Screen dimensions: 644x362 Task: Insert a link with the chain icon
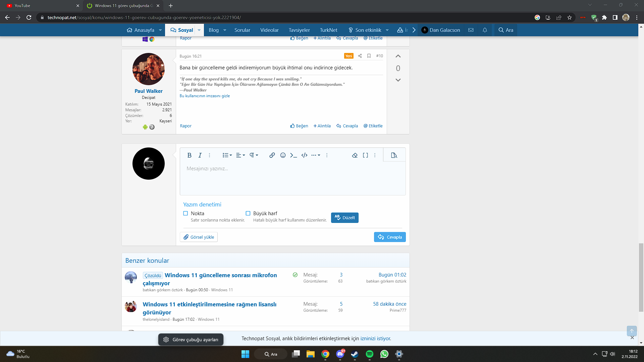(x=272, y=155)
